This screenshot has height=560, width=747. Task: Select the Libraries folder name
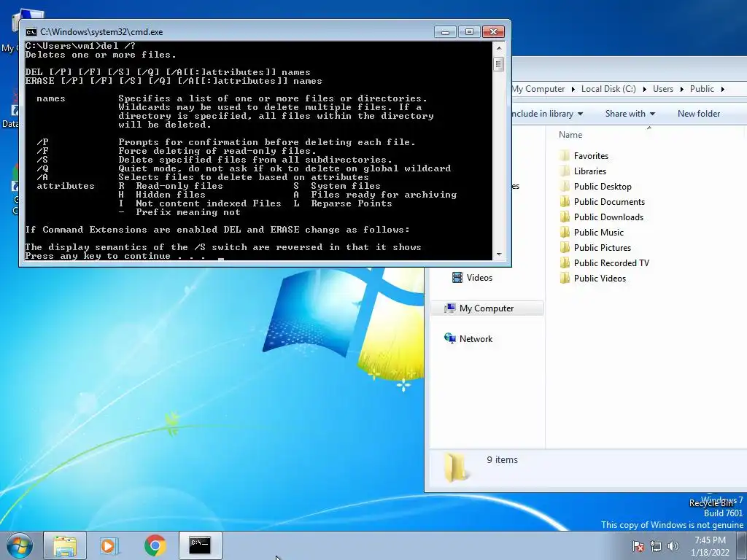589,171
